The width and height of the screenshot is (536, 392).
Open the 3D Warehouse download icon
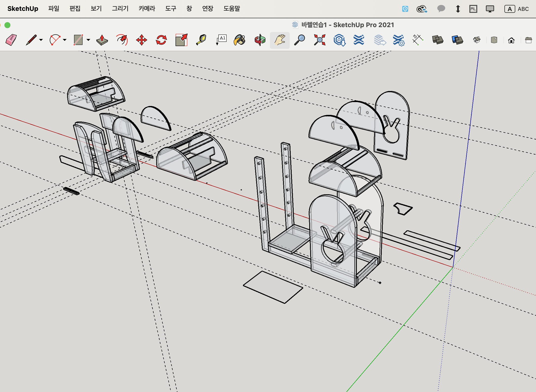[x=339, y=40]
